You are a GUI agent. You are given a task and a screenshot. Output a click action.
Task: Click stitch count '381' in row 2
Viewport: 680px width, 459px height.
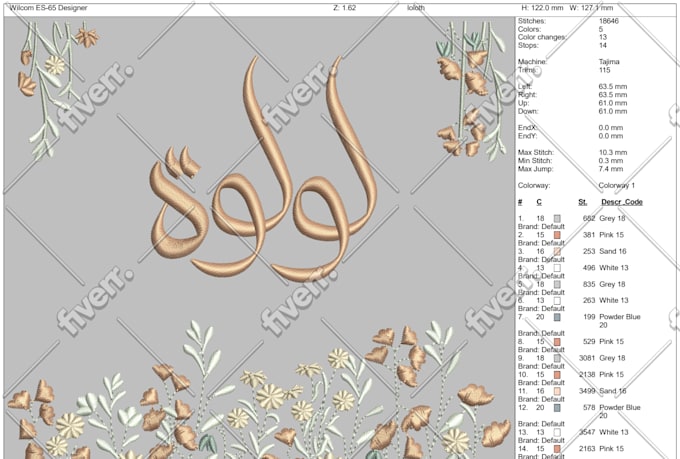point(589,235)
